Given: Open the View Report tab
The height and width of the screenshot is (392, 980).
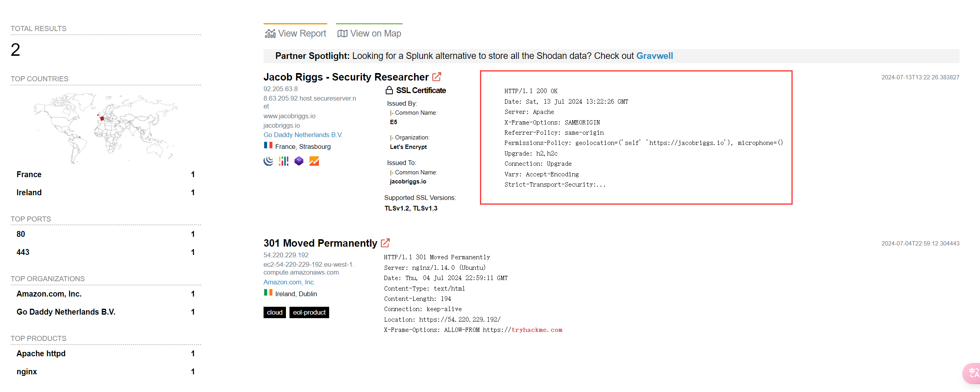Looking at the screenshot, I should (295, 33).
